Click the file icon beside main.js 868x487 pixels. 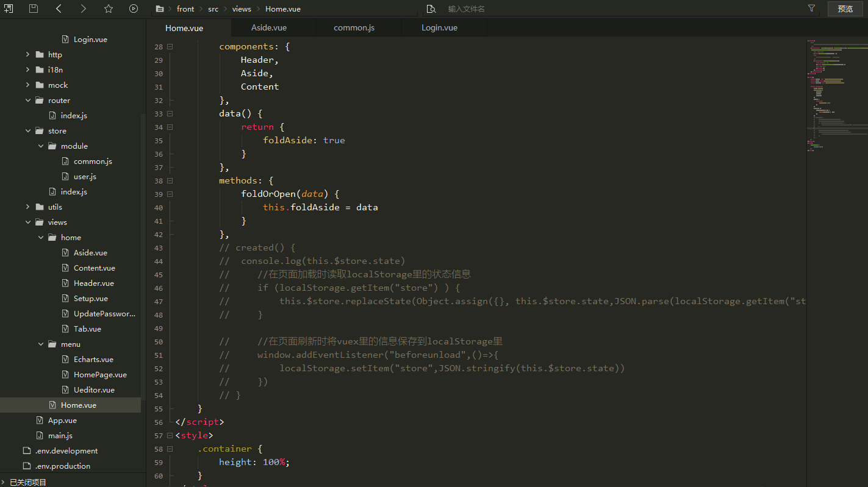pyautogui.click(x=40, y=435)
